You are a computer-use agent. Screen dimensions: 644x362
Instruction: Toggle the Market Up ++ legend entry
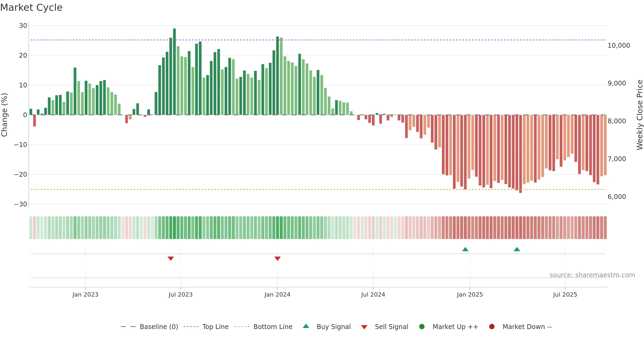(x=448, y=327)
